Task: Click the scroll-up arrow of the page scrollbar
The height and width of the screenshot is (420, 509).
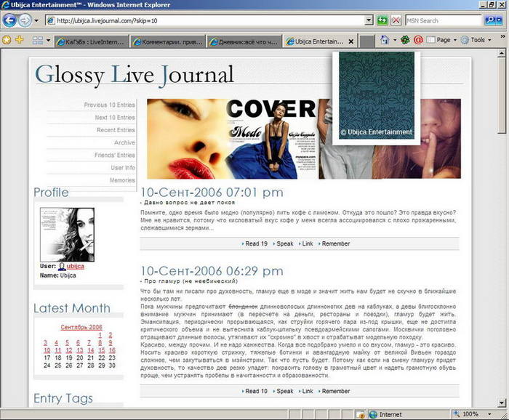Action: click(x=502, y=53)
